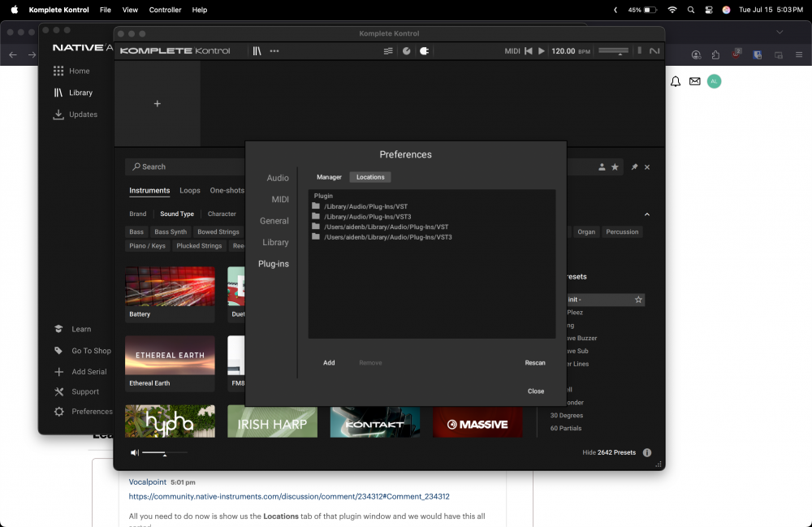Select /Library/Audio/Plug-Ins/VST3 location row
Screen dimensions: 812x527
coord(432,217)
